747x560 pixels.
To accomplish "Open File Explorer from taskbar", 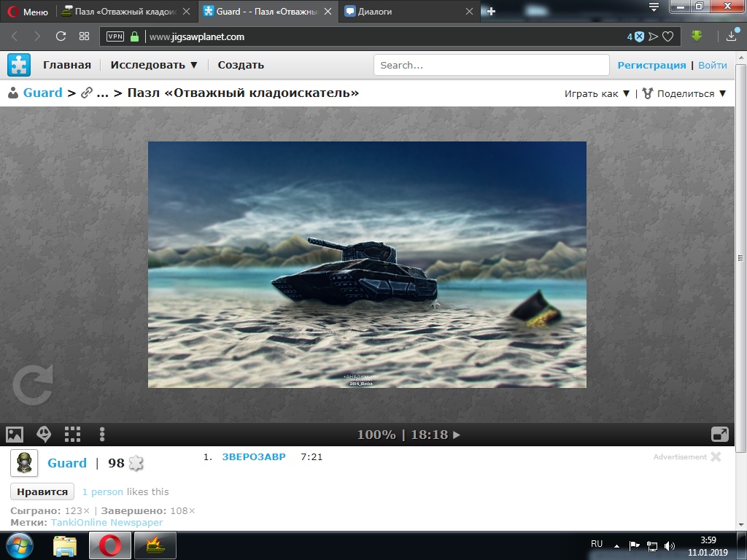I will click(x=65, y=545).
